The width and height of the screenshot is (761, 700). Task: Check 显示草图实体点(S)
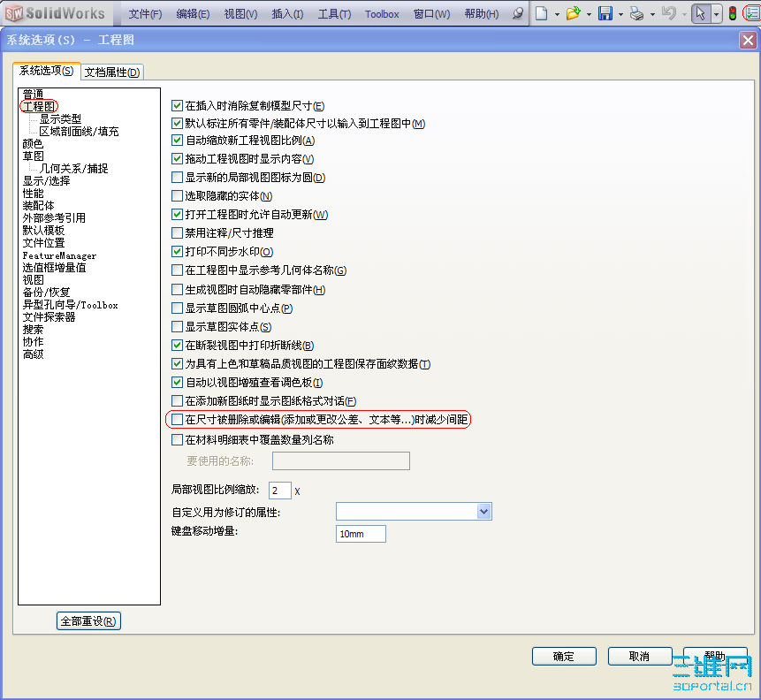point(177,327)
